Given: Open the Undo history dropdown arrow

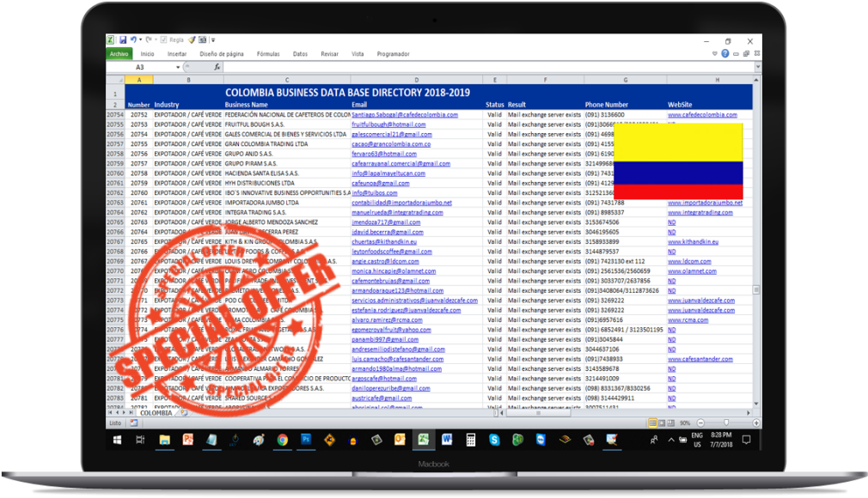Looking at the screenshot, I should (x=141, y=39).
